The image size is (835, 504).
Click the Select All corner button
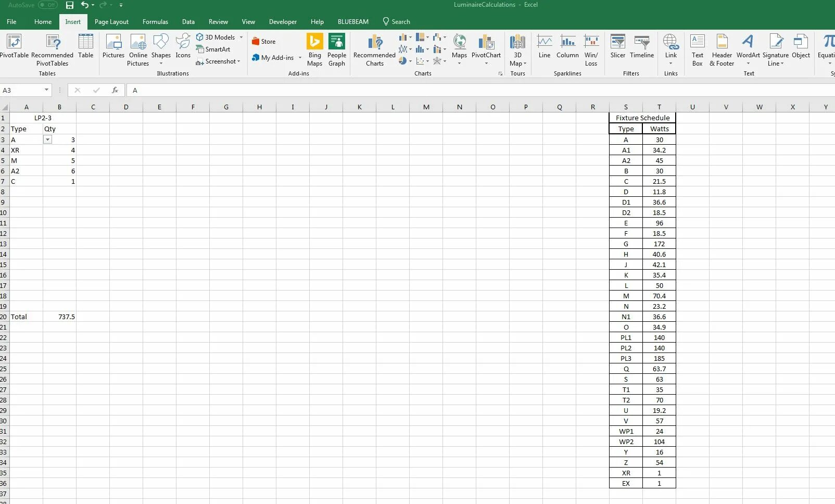point(4,107)
